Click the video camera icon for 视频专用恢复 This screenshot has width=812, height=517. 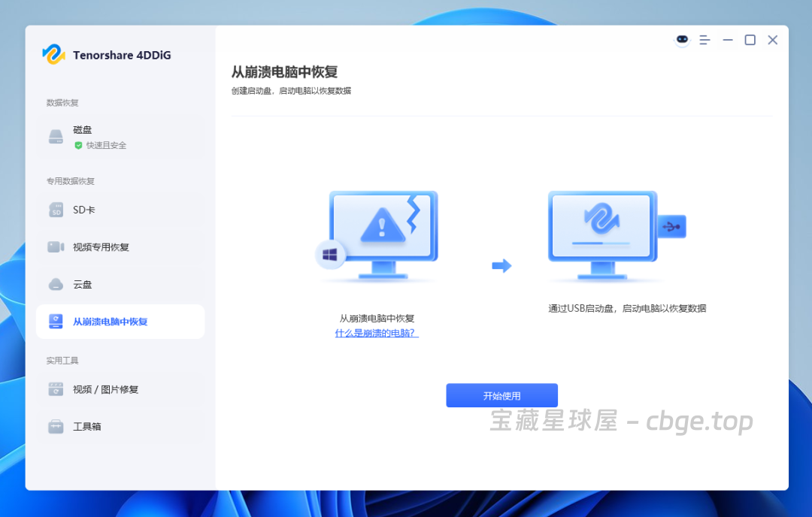pyautogui.click(x=56, y=246)
